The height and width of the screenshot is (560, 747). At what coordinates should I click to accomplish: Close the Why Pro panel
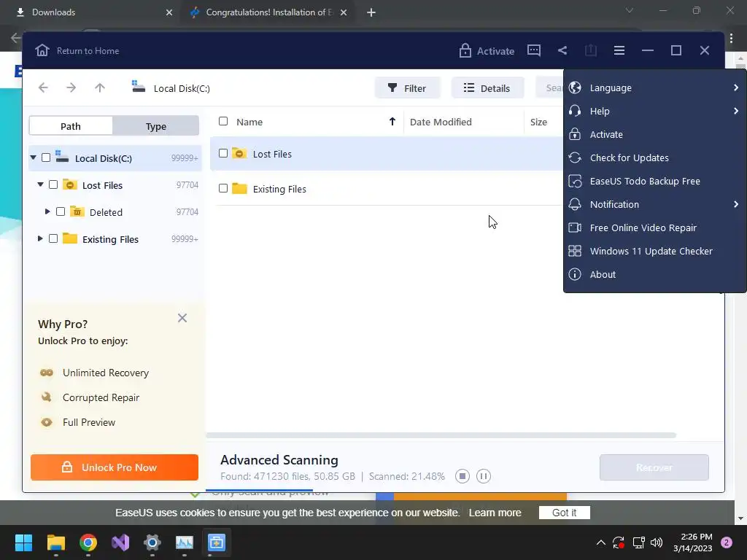click(x=182, y=318)
